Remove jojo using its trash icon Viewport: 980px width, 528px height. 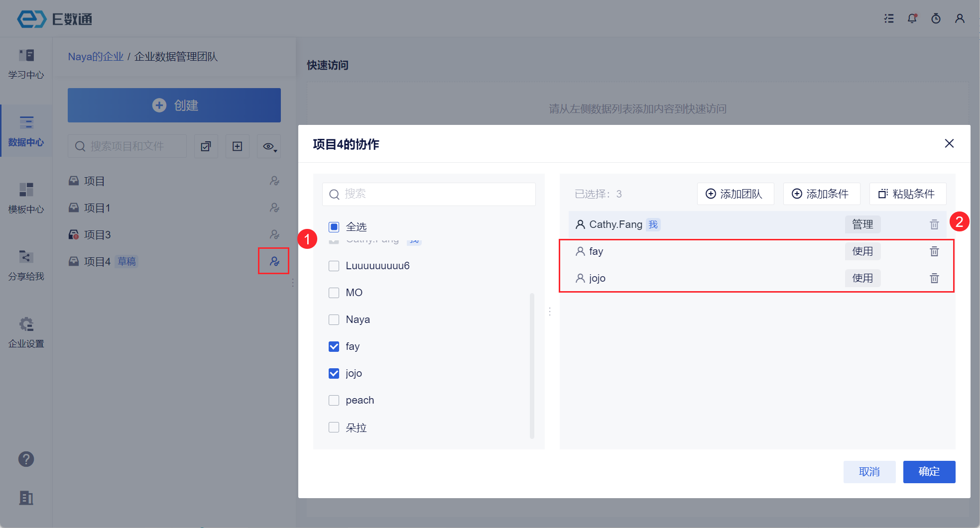934,278
